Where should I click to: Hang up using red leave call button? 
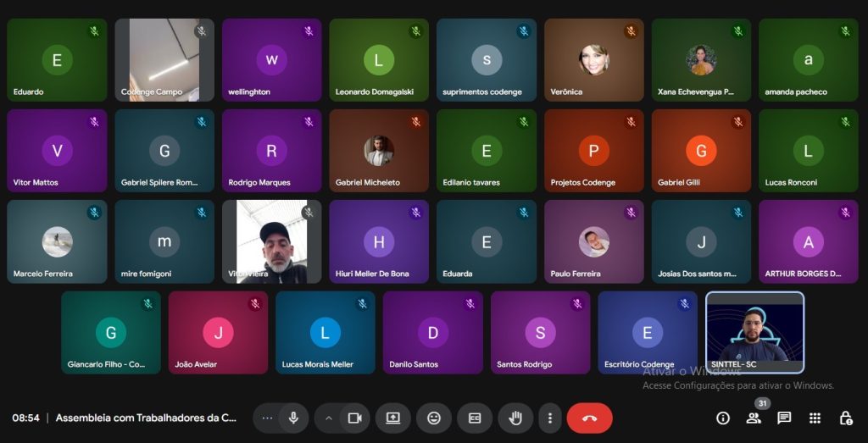[x=589, y=418]
